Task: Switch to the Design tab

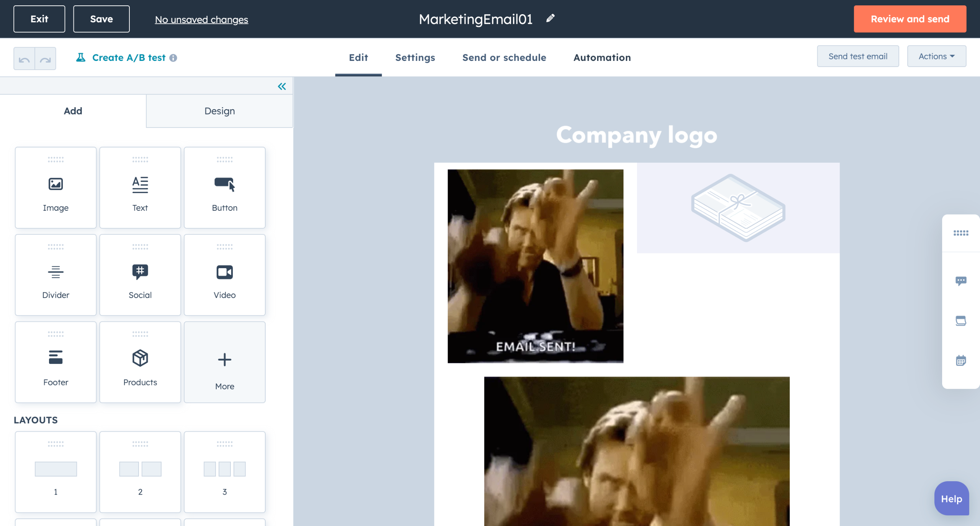Action: coord(220,111)
